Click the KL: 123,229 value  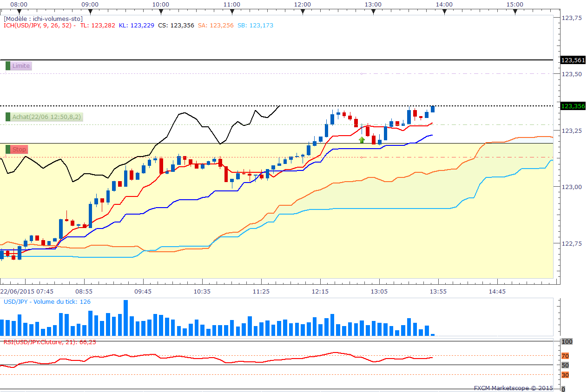[136, 26]
